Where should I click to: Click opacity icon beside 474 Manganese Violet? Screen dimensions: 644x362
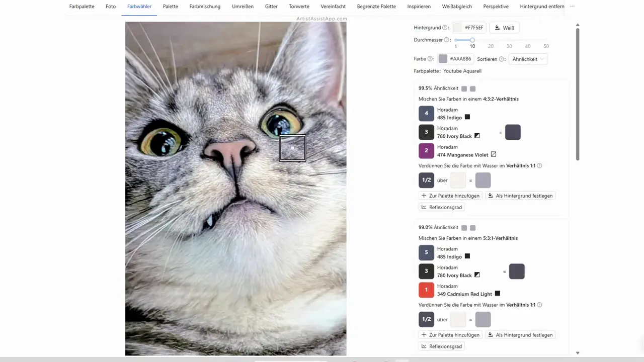click(x=494, y=155)
